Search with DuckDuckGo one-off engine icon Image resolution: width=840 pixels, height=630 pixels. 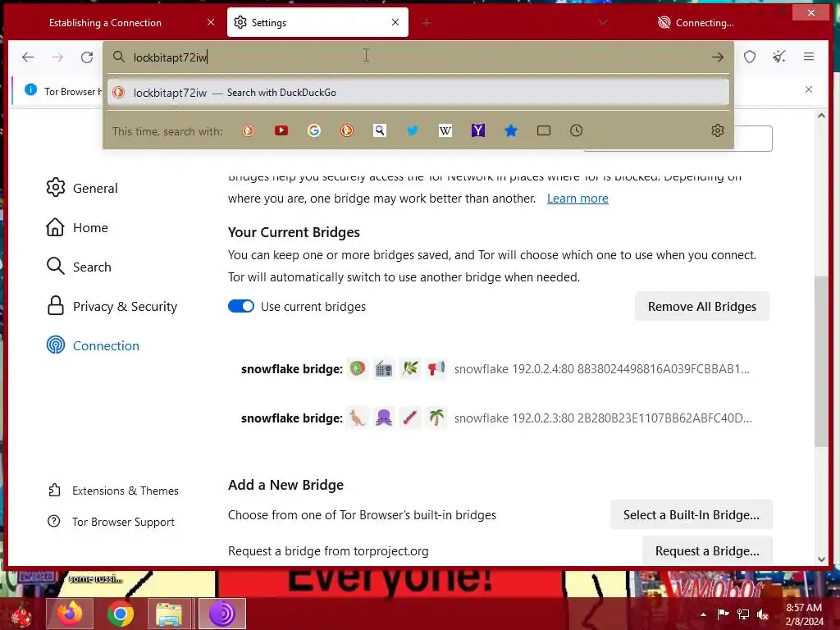click(248, 130)
